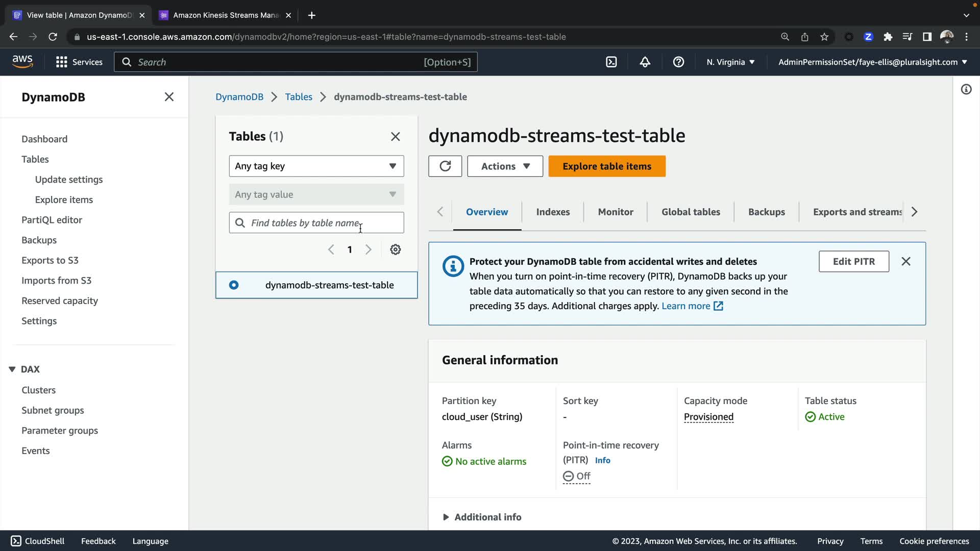Dismiss the PITR info banner

(905, 261)
